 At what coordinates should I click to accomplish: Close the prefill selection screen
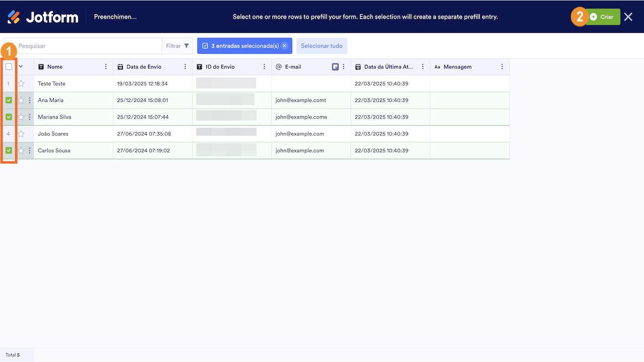[x=628, y=17]
